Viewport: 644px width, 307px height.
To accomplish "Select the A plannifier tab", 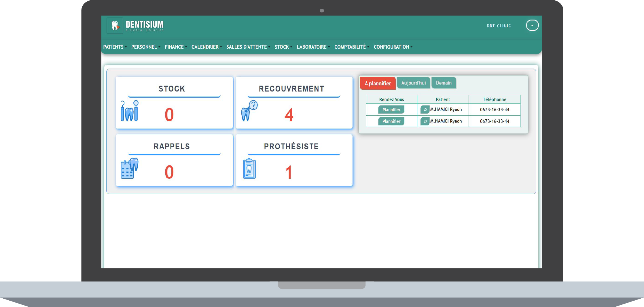I will pyautogui.click(x=378, y=83).
